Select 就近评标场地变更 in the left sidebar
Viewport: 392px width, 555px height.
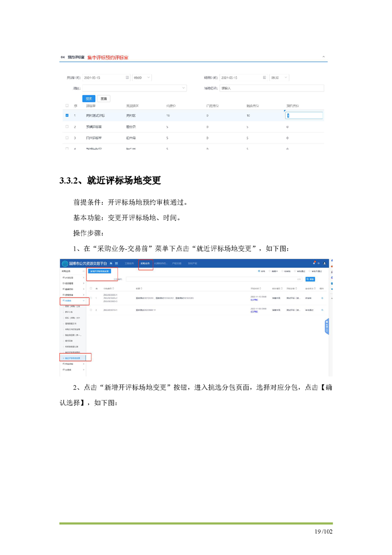[x=74, y=357]
